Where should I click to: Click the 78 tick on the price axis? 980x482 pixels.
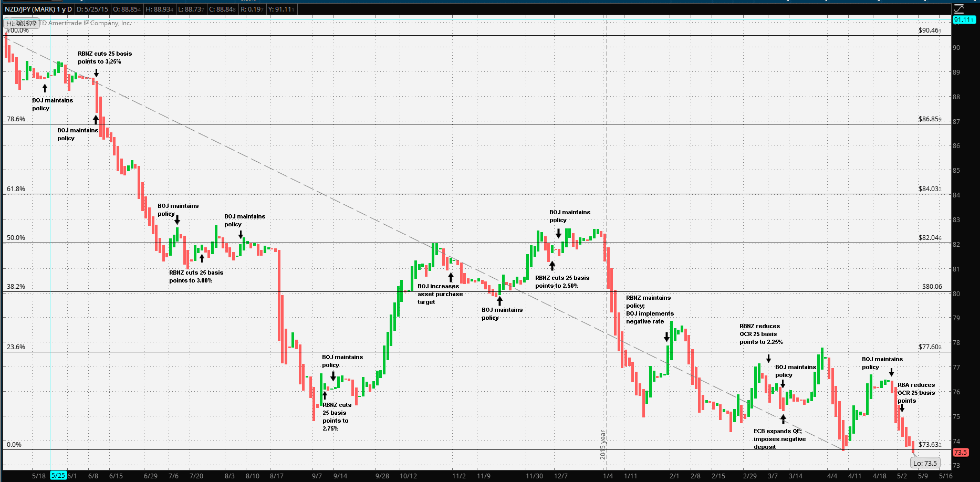tap(956, 342)
